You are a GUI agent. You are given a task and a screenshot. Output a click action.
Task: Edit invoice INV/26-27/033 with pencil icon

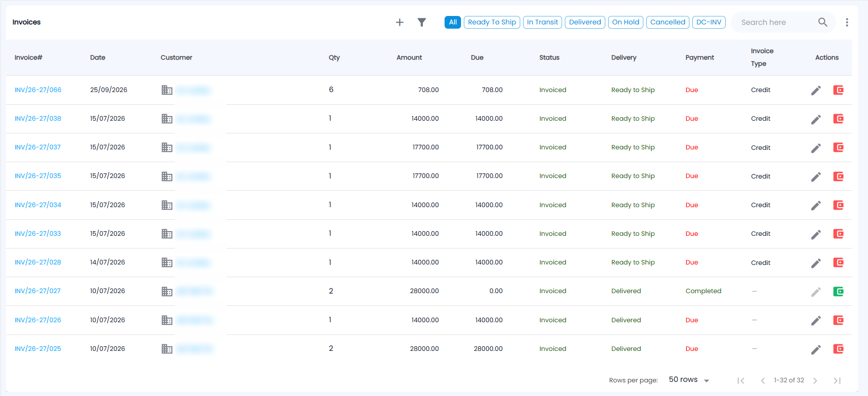point(816,234)
